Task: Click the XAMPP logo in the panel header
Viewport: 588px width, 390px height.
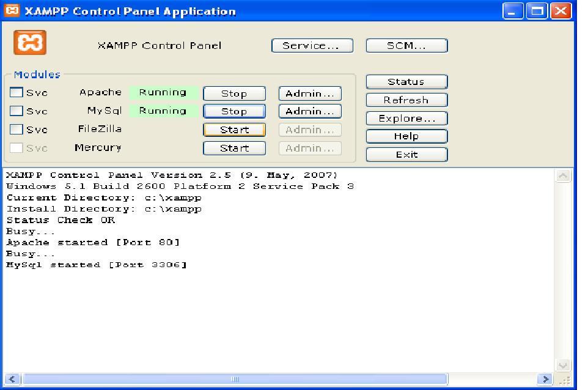Action: point(30,42)
